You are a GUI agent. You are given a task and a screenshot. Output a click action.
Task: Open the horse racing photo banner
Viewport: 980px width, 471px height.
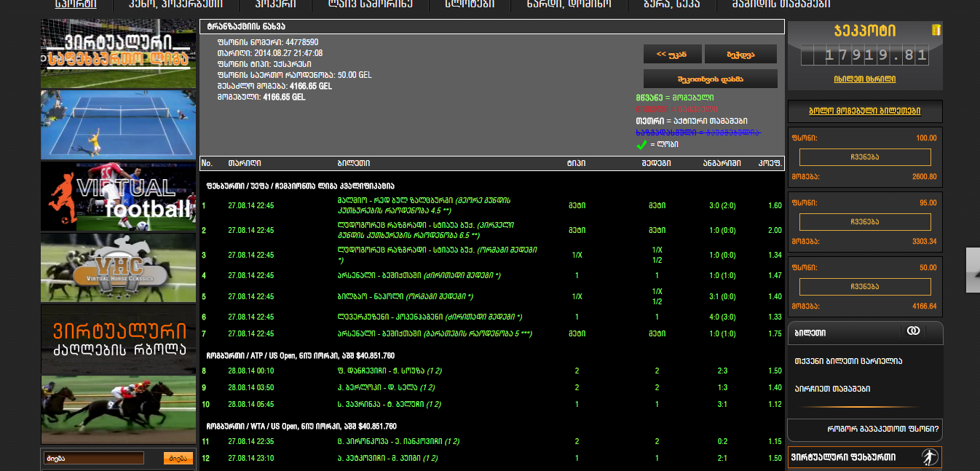click(118, 409)
